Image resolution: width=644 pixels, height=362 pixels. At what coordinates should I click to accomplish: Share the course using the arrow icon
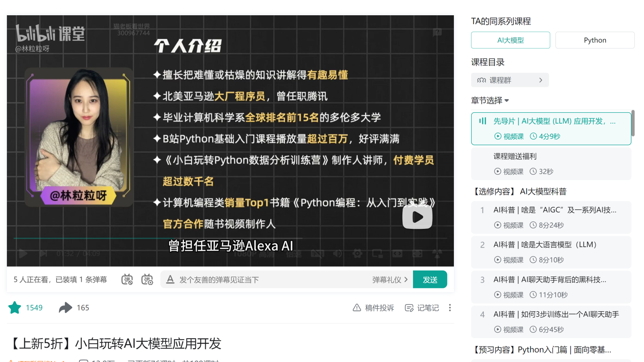tap(65, 307)
